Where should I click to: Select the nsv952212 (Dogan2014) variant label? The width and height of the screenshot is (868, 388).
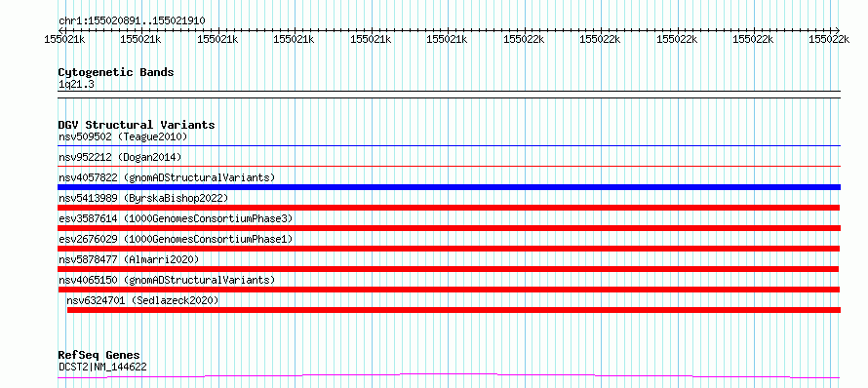pos(120,157)
